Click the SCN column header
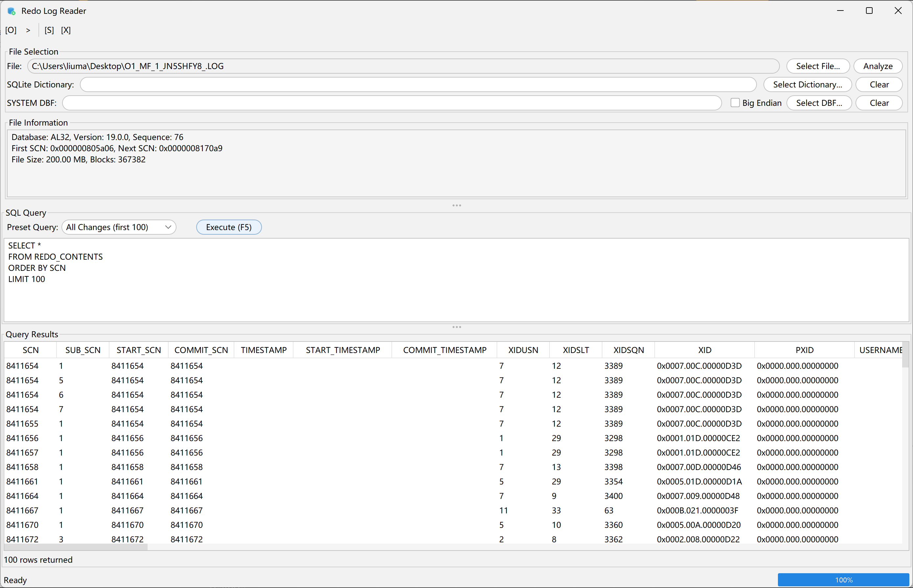This screenshot has height=588, width=913. [x=31, y=350]
